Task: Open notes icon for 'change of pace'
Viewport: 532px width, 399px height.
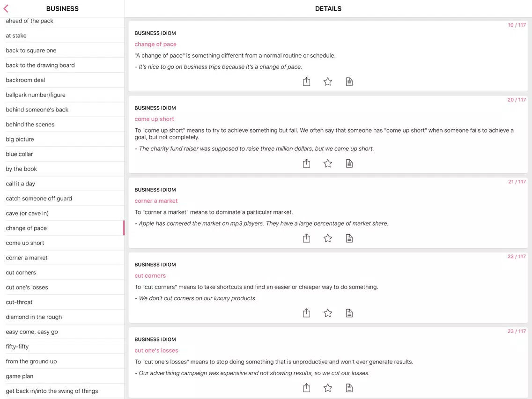Action: click(x=349, y=81)
